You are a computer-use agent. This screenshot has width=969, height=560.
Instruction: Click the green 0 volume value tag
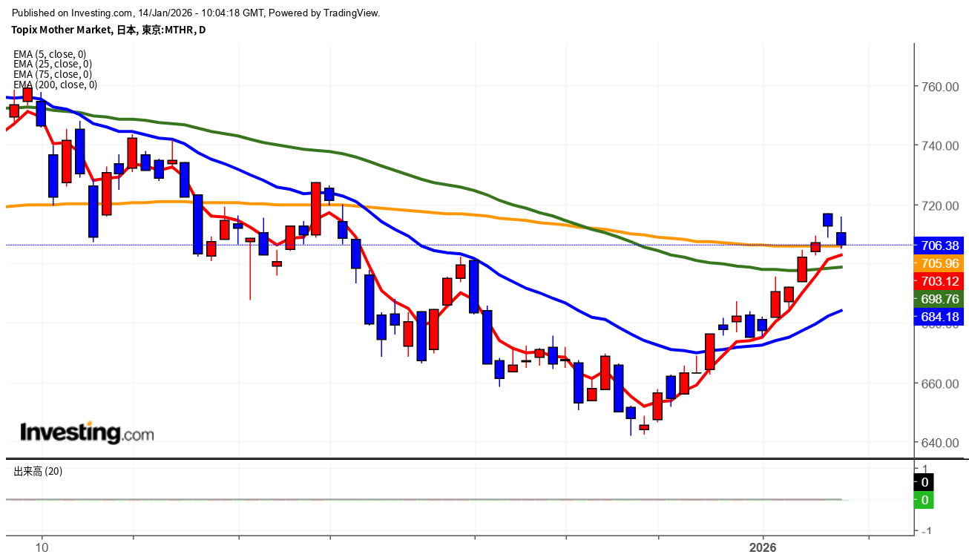[x=925, y=500]
